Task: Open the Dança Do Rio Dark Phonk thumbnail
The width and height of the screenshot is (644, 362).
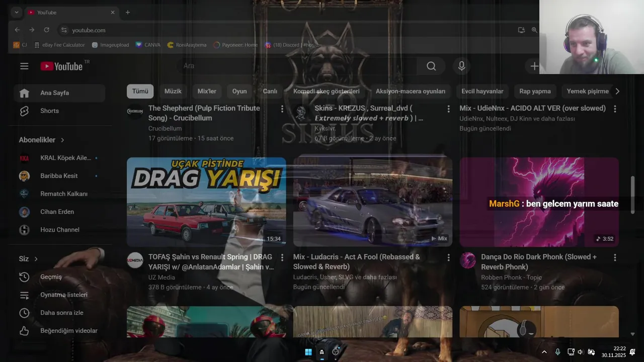Action: tap(539, 202)
